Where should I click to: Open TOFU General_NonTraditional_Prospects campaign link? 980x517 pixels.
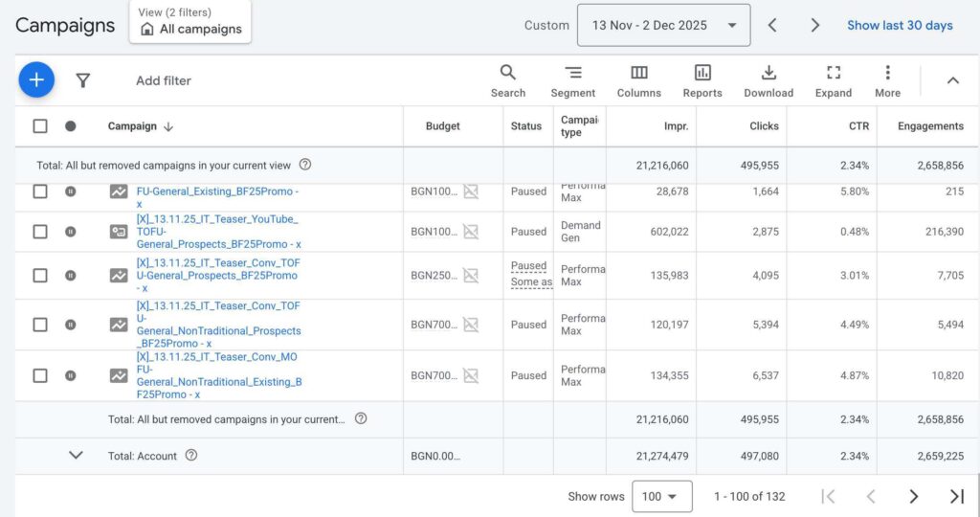click(219, 325)
